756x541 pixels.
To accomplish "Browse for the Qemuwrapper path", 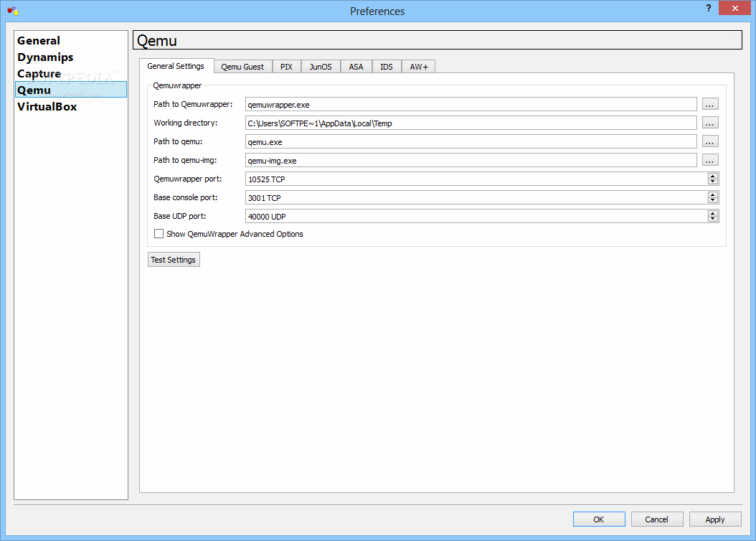I will tap(709, 104).
